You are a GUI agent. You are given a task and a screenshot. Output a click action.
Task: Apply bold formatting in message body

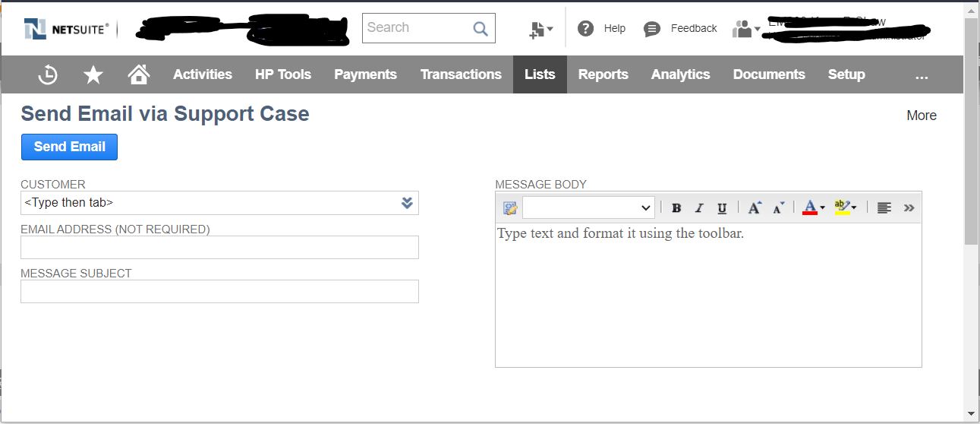click(676, 207)
